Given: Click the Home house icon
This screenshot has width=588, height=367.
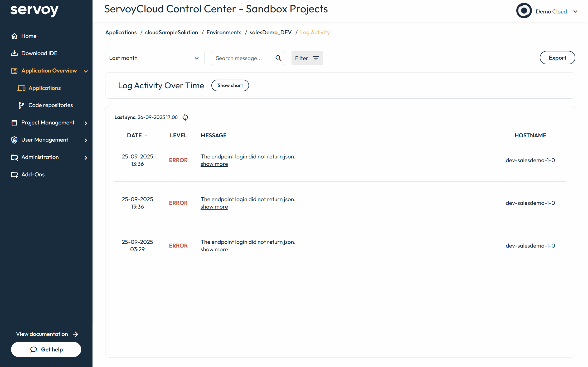Looking at the screenshot, I should (14, 36).
